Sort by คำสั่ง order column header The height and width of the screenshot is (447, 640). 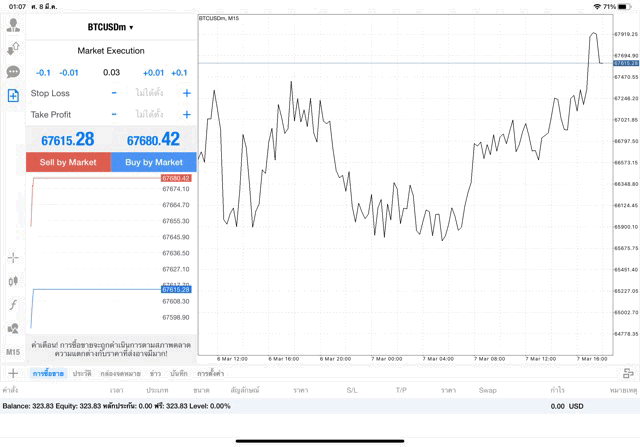10,390
